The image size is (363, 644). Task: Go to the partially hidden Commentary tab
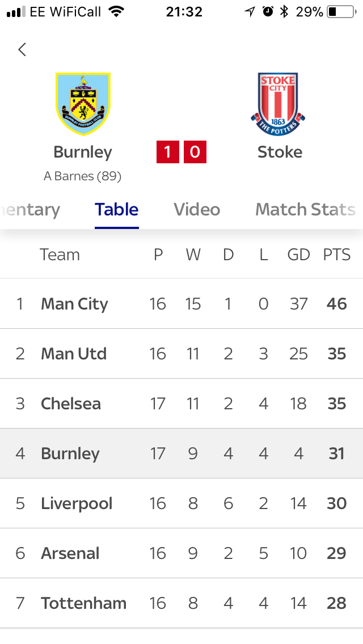pos(30,210)
